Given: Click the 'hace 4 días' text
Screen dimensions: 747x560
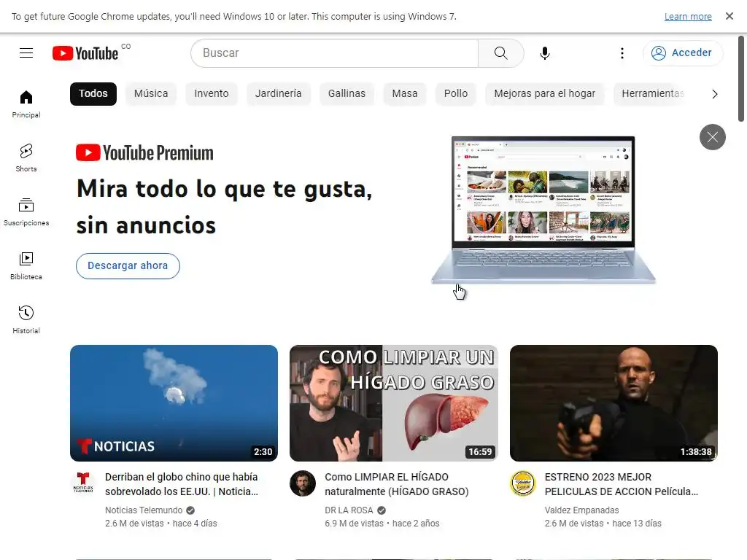Looking at the screenshot, I should (x=195, y=524).
